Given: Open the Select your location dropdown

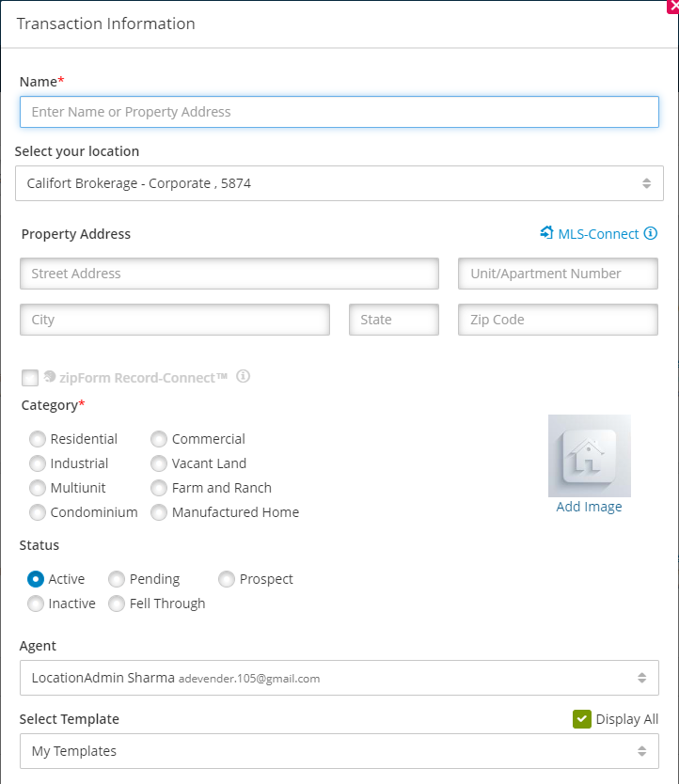Looking at the screenshot, I should [339, 183].
